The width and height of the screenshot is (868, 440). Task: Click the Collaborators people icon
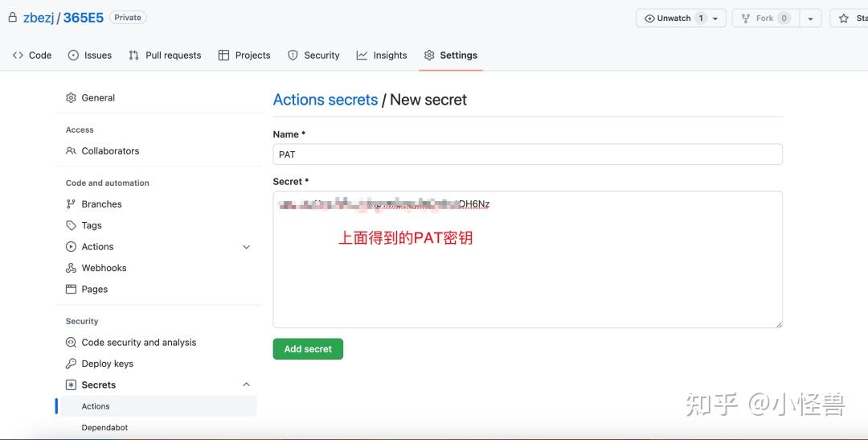click(71, 150)
